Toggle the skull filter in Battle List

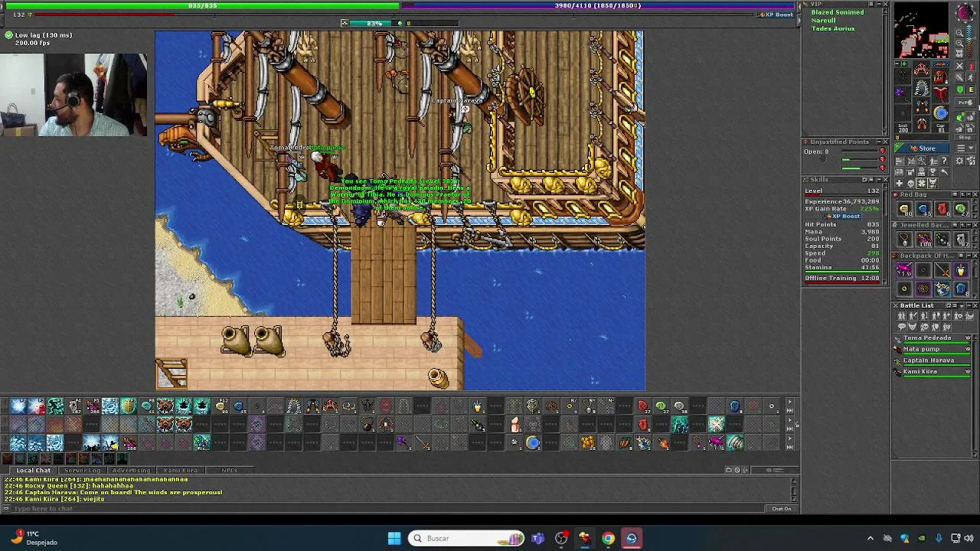pos(923,327)
